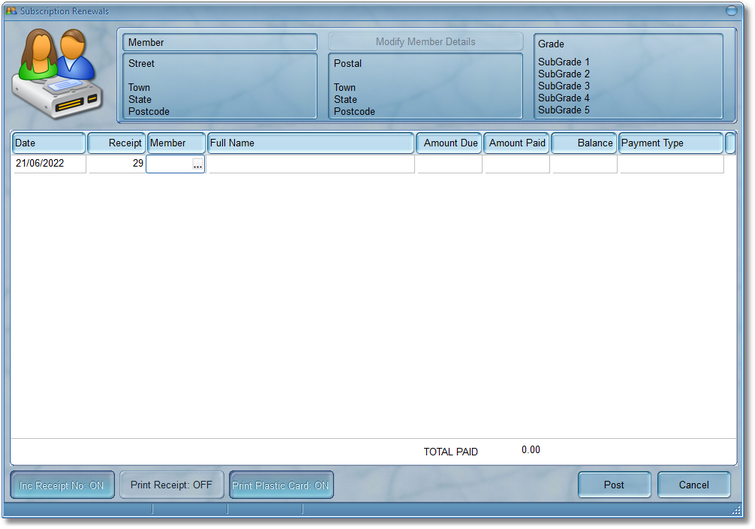
Task: Click the Subscription Renewals title bar icon
Action: coord(12,11)
